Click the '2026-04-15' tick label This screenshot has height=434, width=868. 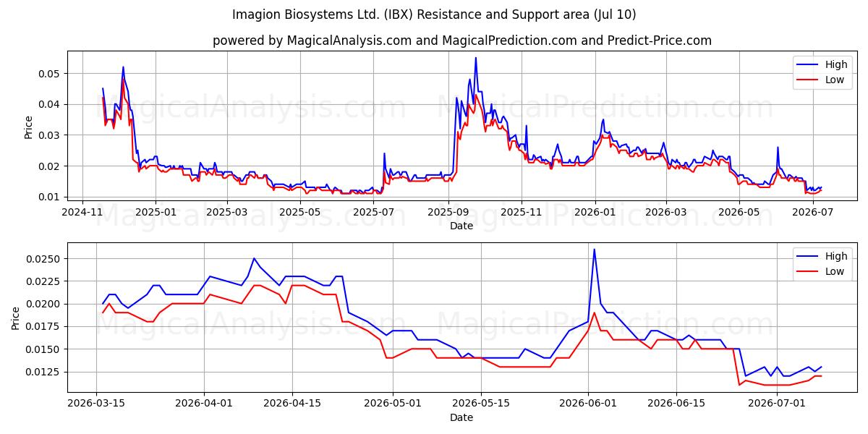tap(292, 403)
